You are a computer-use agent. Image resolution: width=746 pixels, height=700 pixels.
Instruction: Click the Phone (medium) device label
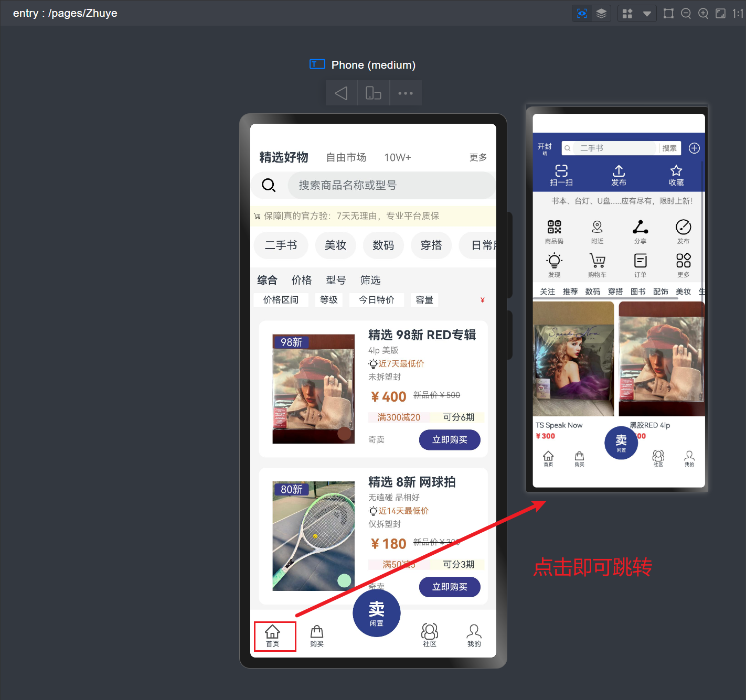[x=373, y=65]
